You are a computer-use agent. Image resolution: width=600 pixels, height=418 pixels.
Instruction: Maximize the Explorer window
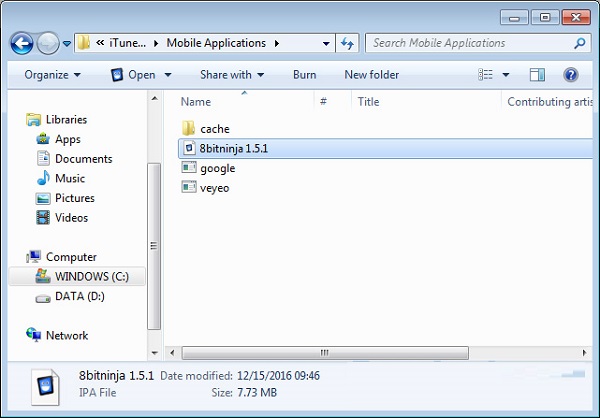(545, 18)
